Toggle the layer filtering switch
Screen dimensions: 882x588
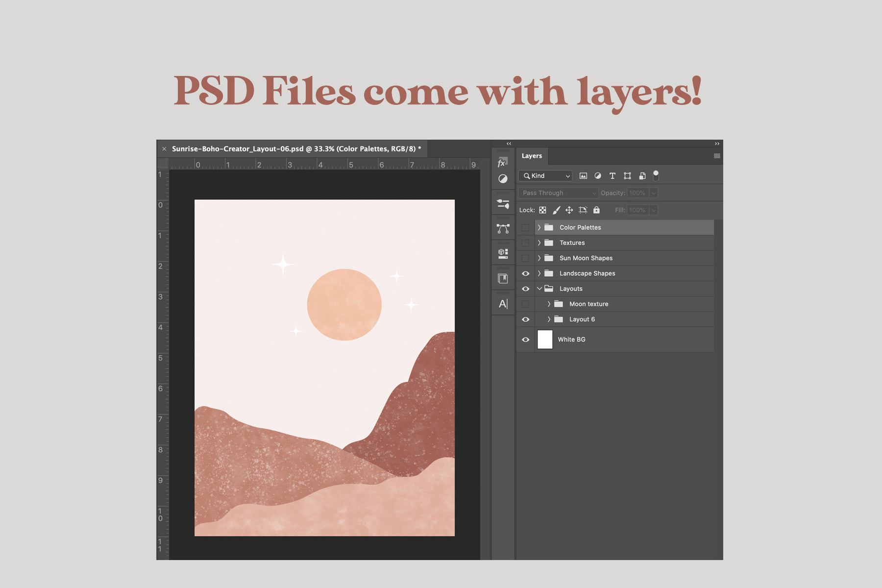tap(656, 175)
